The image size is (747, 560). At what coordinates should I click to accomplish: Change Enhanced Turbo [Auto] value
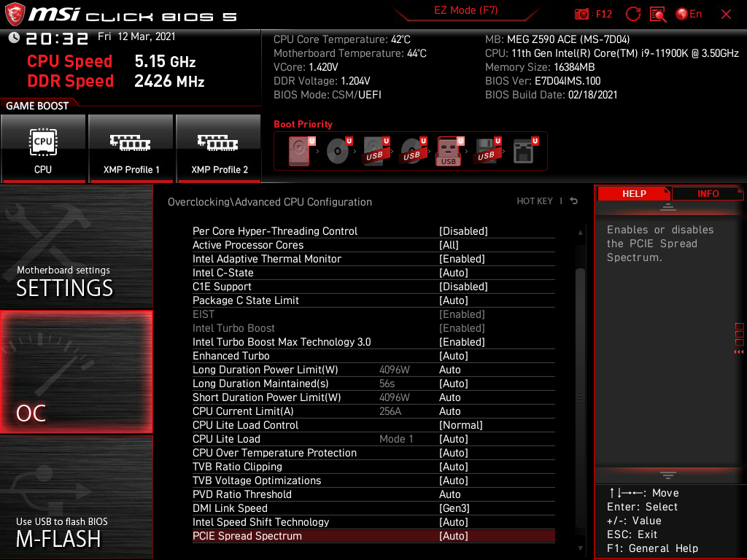tap(454, 356)
